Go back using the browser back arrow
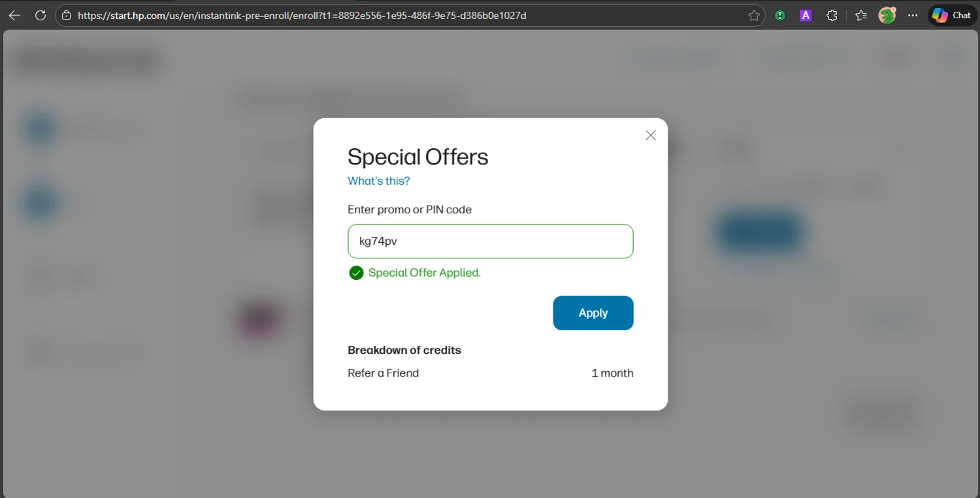Screen dimensions: 980x498 pos(14,15)
